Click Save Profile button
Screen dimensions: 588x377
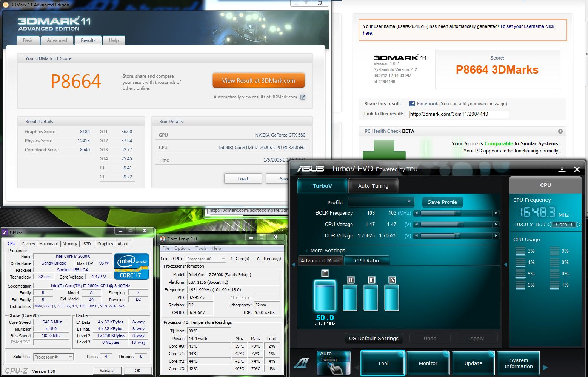442,202
